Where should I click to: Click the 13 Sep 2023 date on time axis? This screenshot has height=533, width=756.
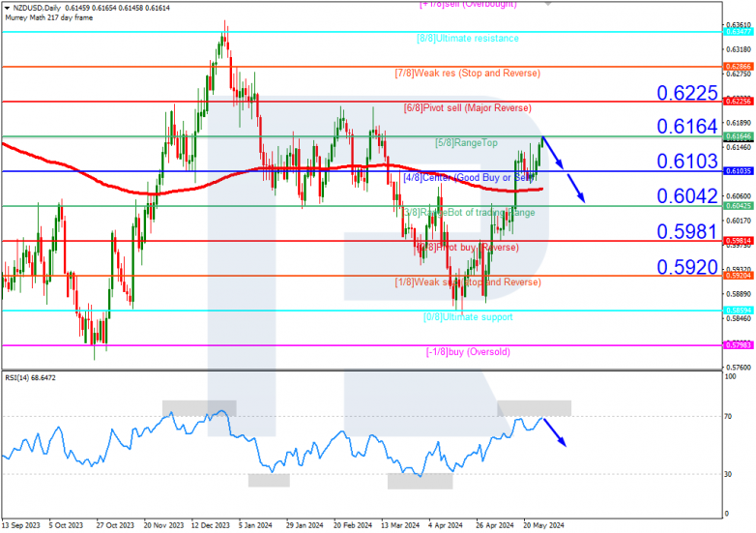click(21, 525)
